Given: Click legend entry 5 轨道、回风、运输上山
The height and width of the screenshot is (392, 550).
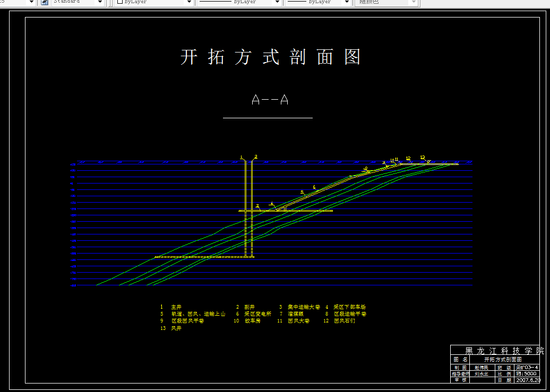Looking at the screenshot, I should point(193,314).
